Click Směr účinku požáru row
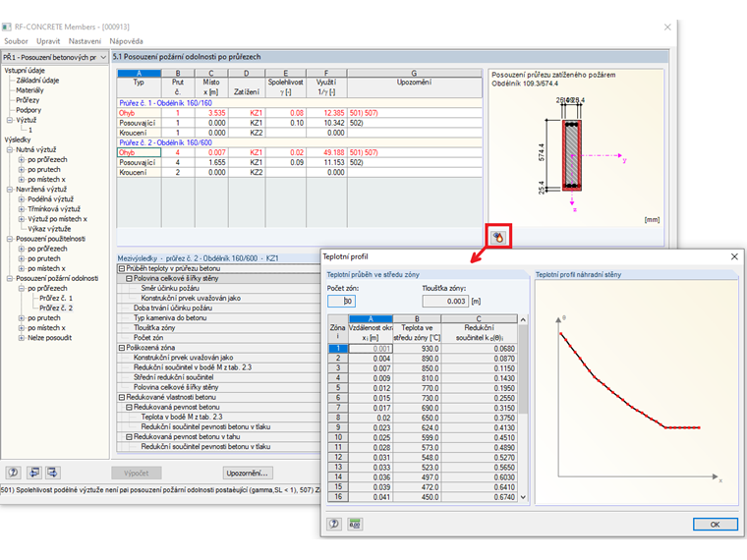747x560 pixels. click(219, 288)
